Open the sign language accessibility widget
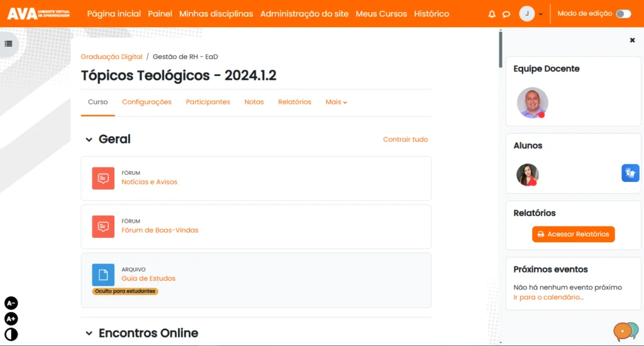This screenshot has height=346, width=644. (x=630, y=173)
